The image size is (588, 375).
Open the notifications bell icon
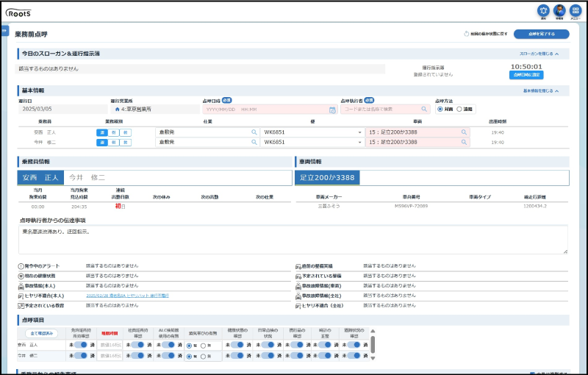(543, 10)
